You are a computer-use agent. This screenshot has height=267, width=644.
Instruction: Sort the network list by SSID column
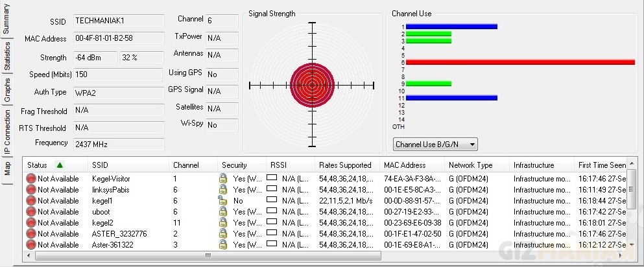point(100,165)
